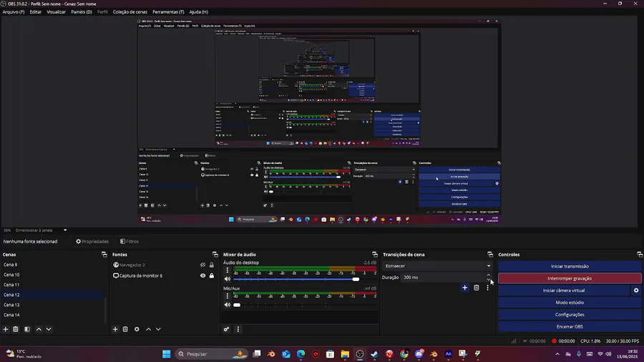
Task: Click the Windows Start button
Action: click(x=166, y=354)
